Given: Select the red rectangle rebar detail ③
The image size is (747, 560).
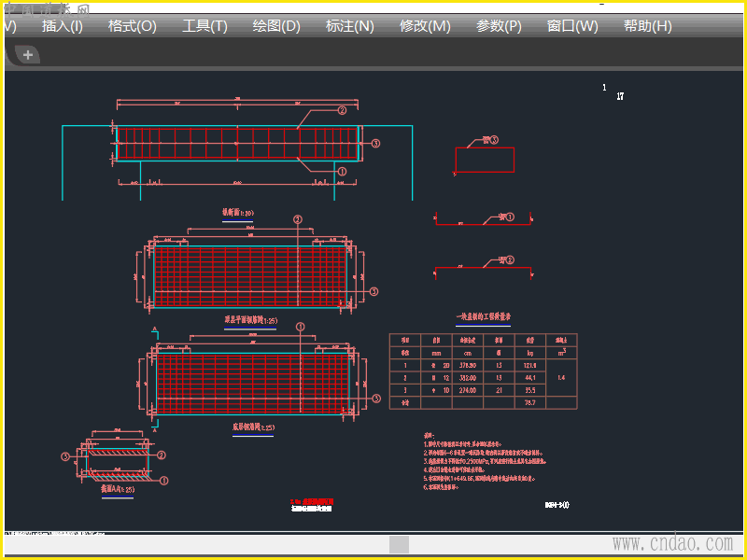Looking at the screenshot, I should (x=484, y=160).
